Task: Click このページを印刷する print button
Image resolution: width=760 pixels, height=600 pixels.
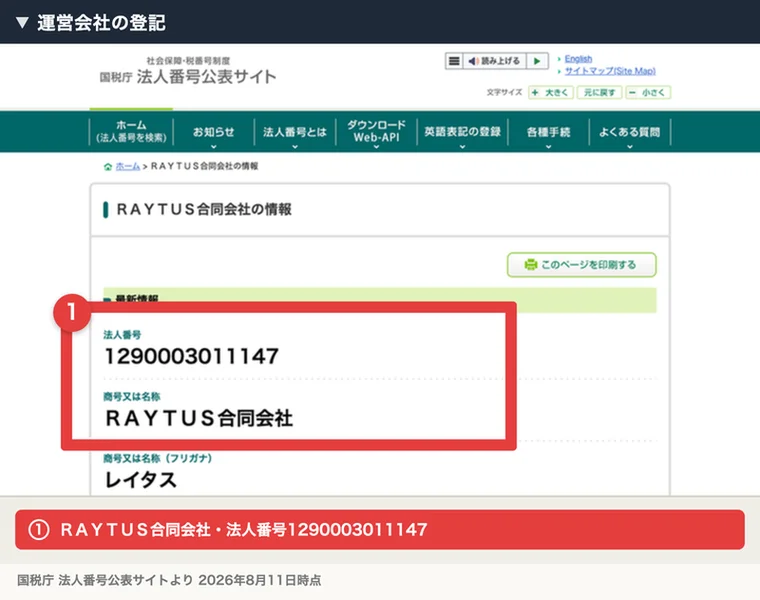Action: 582,265
